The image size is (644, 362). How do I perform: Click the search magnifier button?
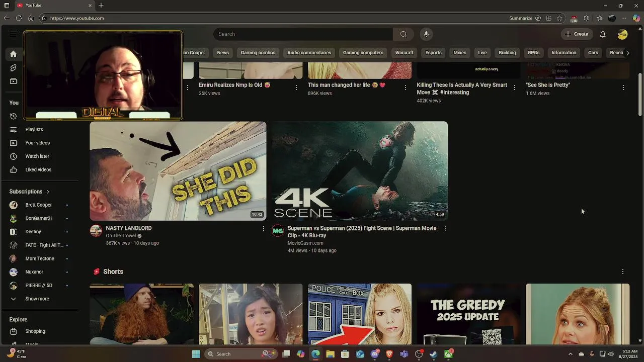403,34
